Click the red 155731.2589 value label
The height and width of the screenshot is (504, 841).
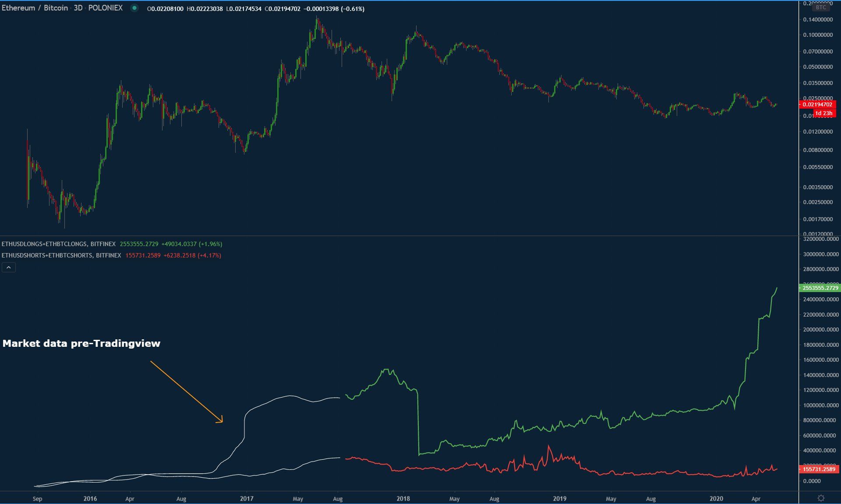[x=819, y=469]
